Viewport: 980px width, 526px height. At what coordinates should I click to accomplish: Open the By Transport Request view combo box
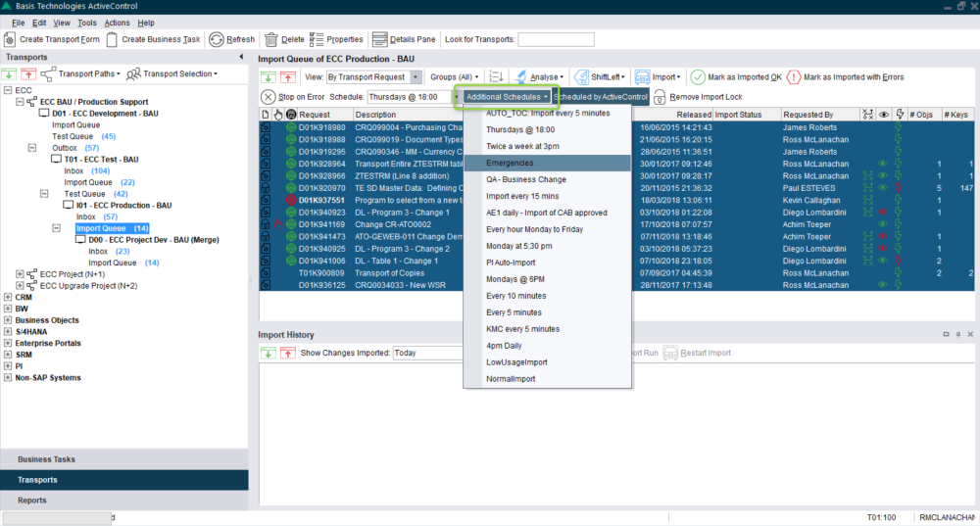[373, 77]
